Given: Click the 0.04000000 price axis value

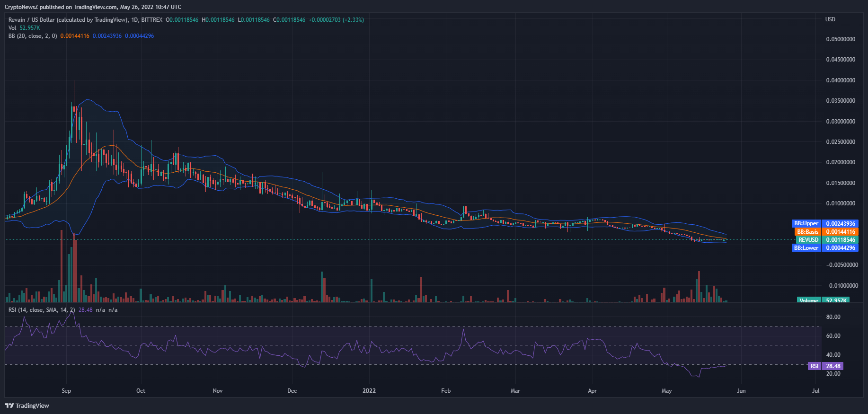Looking at the screenshot, I should (841, 80).
